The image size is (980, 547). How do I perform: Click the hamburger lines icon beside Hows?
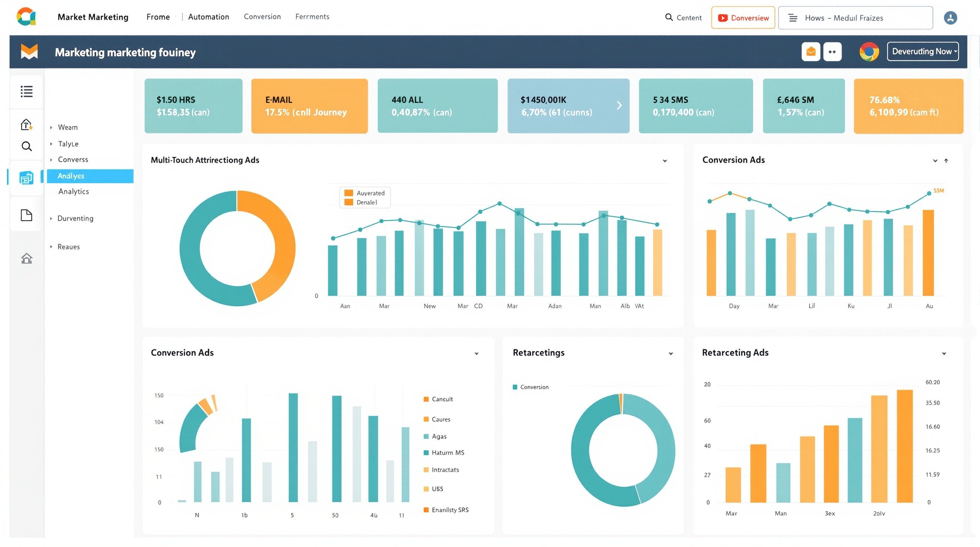point(793,18)
